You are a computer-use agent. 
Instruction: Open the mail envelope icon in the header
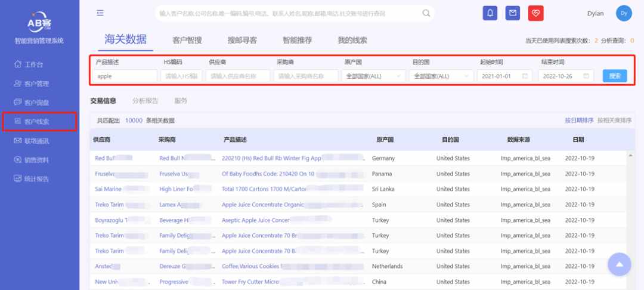tap(512, 13)
